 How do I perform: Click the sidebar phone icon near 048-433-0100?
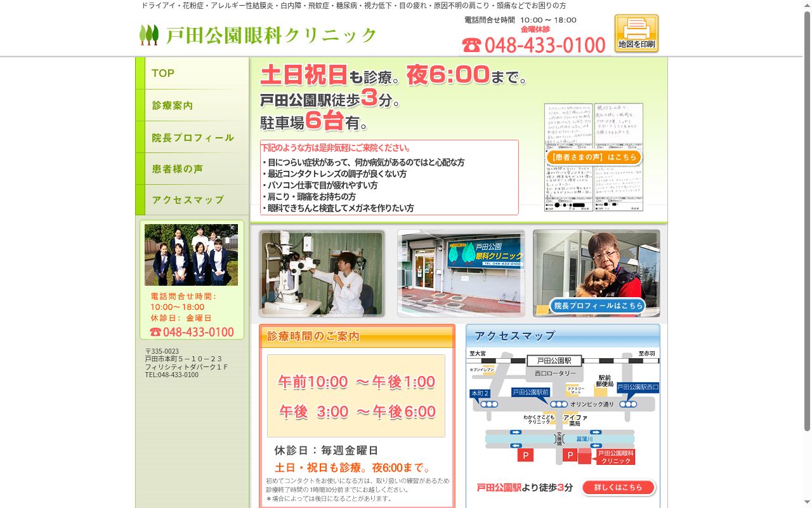point(155,332)
